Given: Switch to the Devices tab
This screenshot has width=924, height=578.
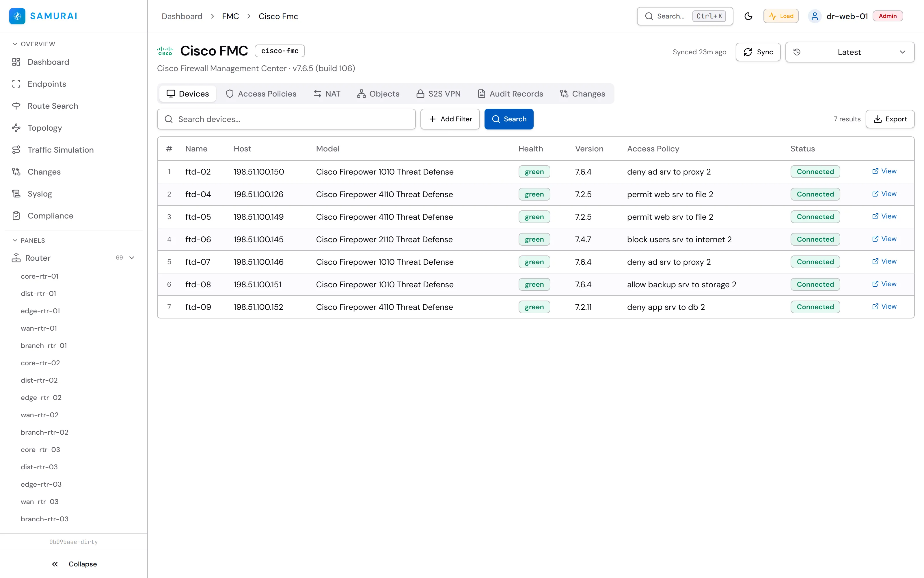Looking at the screenshot, I should (x=187, y=94).
